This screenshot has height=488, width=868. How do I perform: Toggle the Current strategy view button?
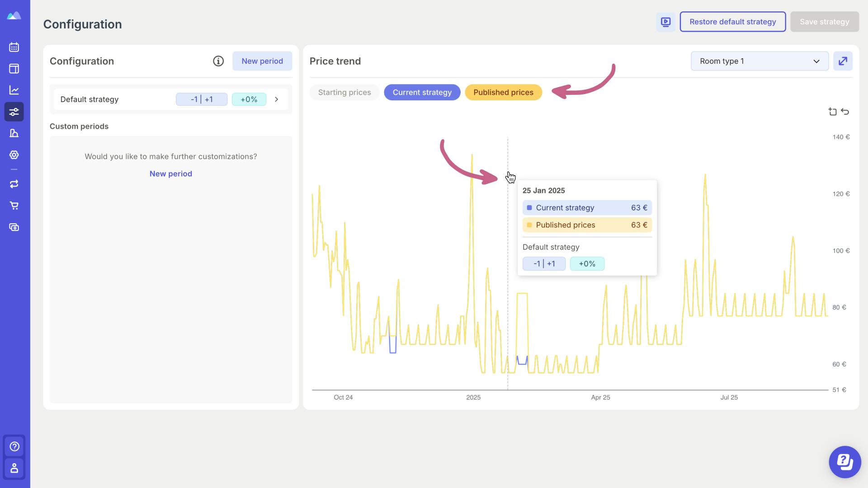tap(421, 92)
